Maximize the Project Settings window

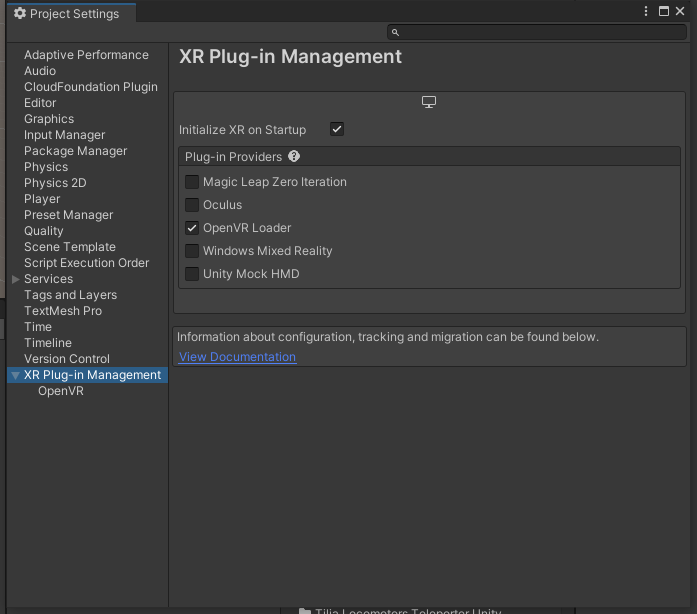pos(664,12)
